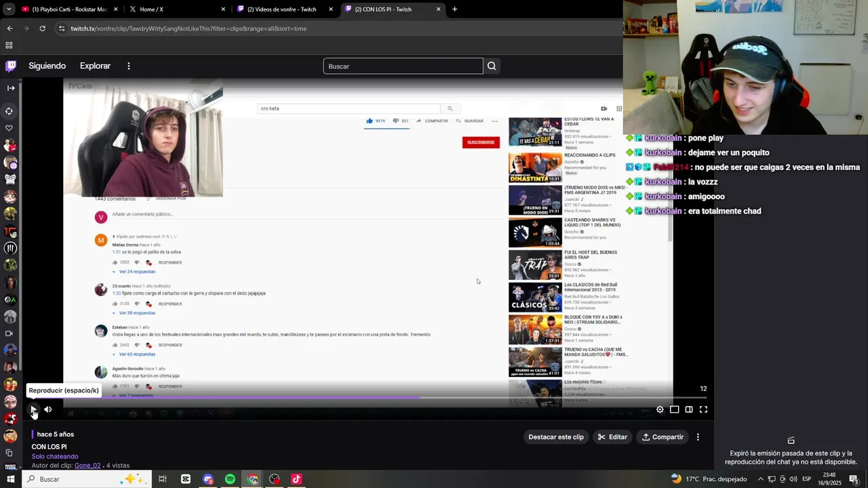The image size is (868, 488).
Task: Reload the page
Action: point(42,28)
